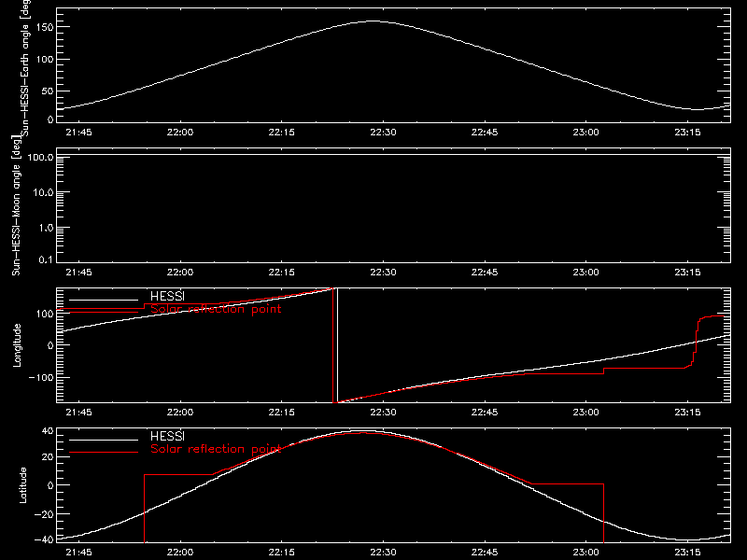Screen dimensions: 747x560
Task: Click the 'Sun-HESSI-Earth angle [deg]' axis label
Action: pos(25,67)
